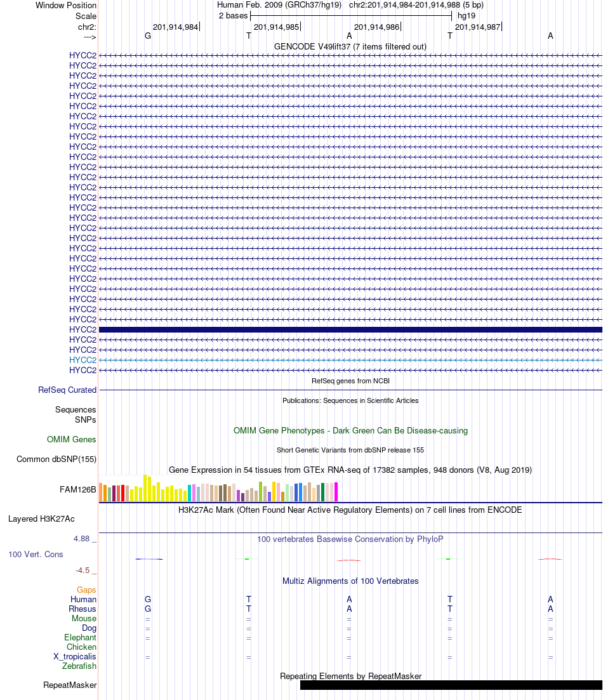
Task: Click the H3K27Ac Mark track title
Action: point(350,510)
